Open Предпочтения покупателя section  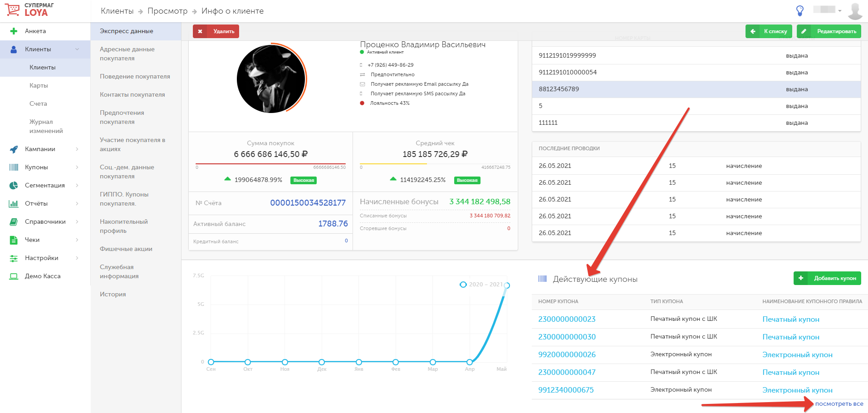coord(136,118)
